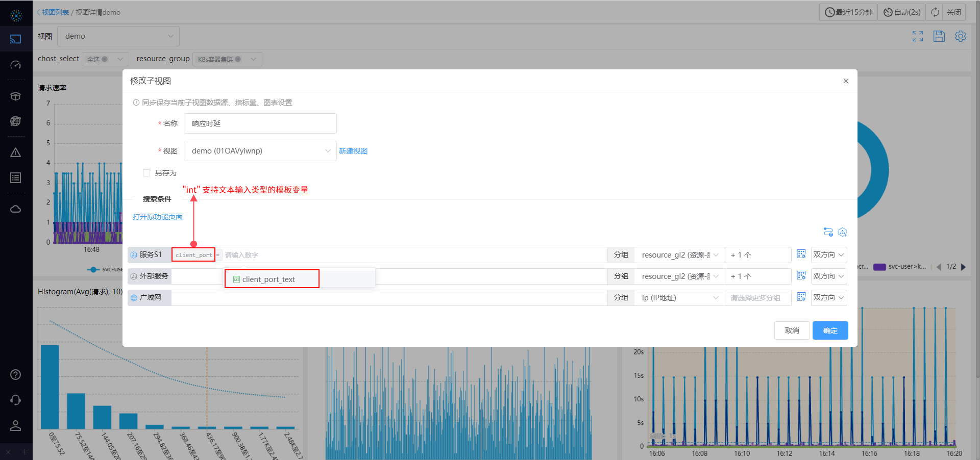The width and height of the screenshot is (980, 460).
Task: Click the purple svc-user legend color swatch
Action: [x=879, y=267]
